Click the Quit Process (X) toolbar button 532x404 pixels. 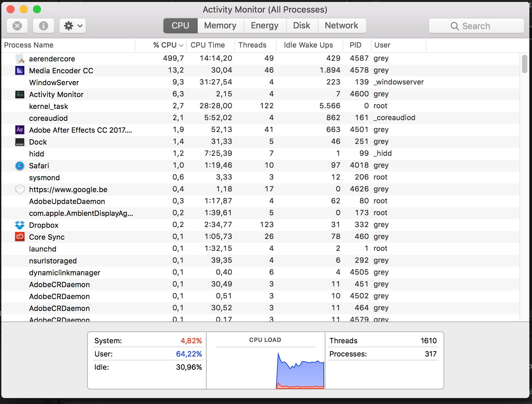tap(17, 26)
